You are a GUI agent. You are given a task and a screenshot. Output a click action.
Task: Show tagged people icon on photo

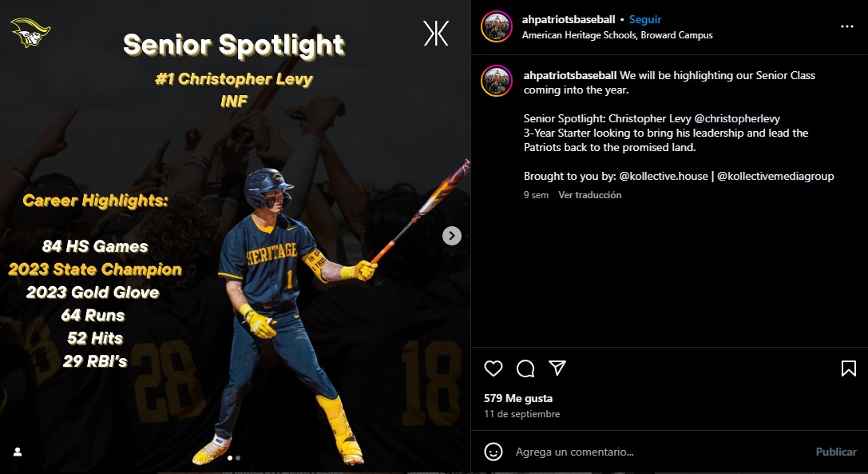point(18,452)
